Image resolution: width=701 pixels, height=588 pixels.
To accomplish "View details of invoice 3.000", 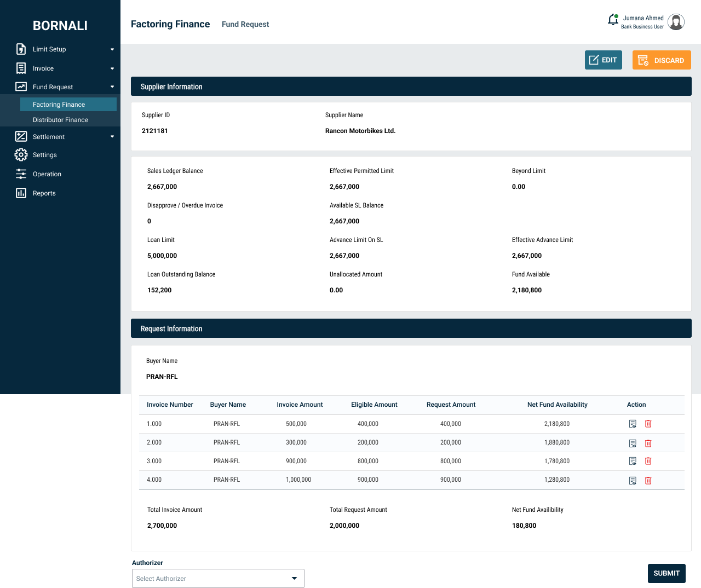I will pyautogui.click(x=633, y=461).
